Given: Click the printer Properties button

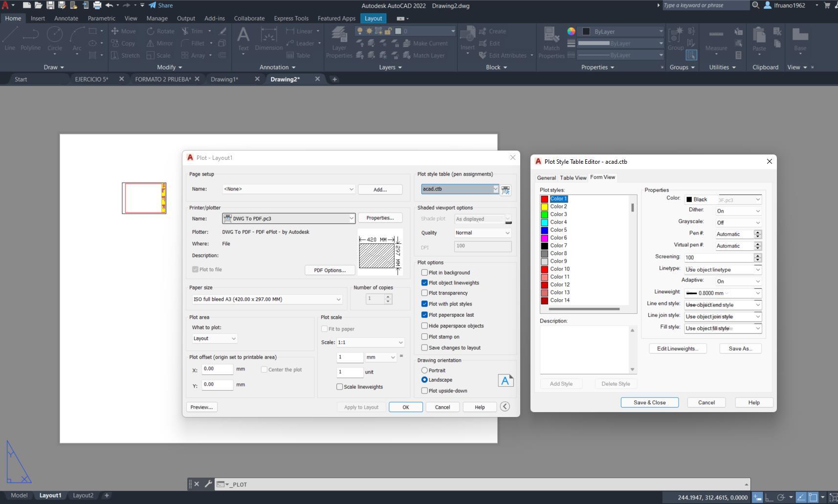Looking at the screenshot, I should pos(380,218).
